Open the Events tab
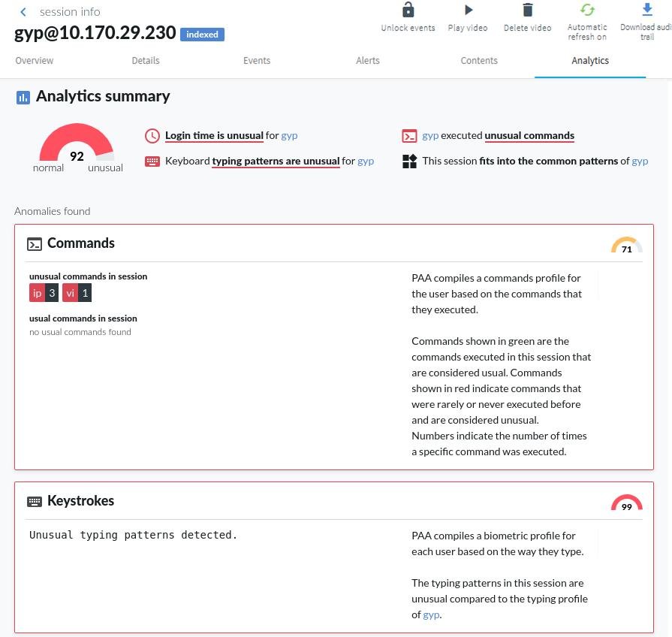672x637 pixels. click(x=257, y=61)
